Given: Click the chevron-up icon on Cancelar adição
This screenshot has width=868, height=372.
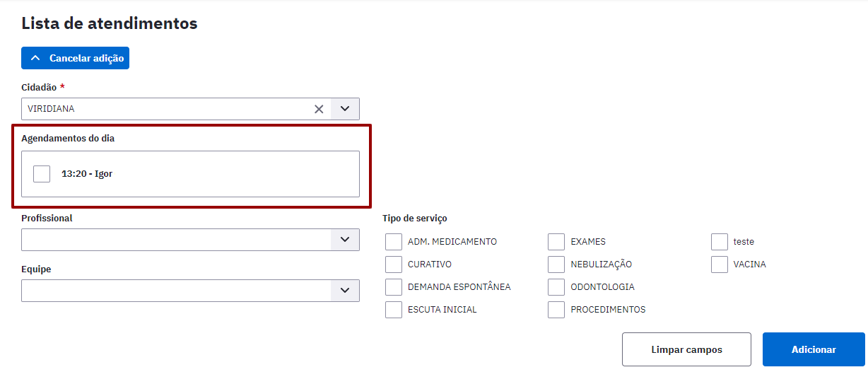Looking at the screenshot, I should (35, 58).
